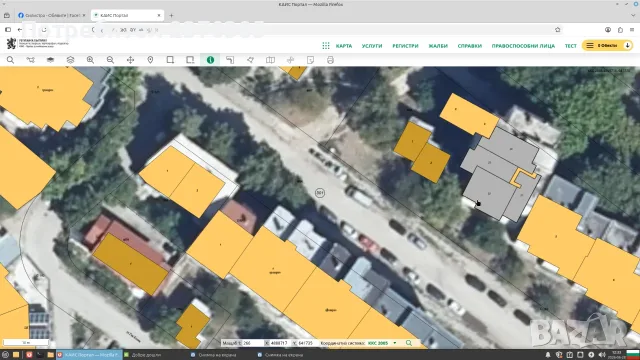Open the volume icon in system tray
The width and height of the screenshot is (640, 360).
[602, 355]
